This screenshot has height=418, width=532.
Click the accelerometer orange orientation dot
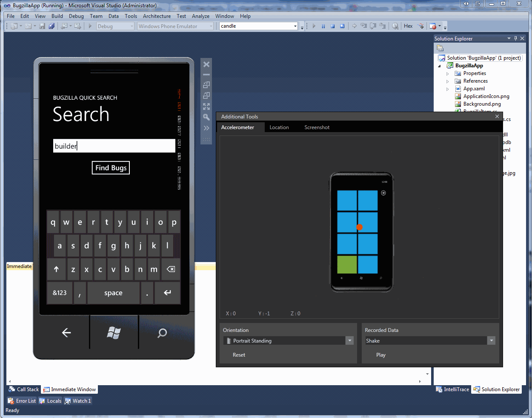coord(360,227)
